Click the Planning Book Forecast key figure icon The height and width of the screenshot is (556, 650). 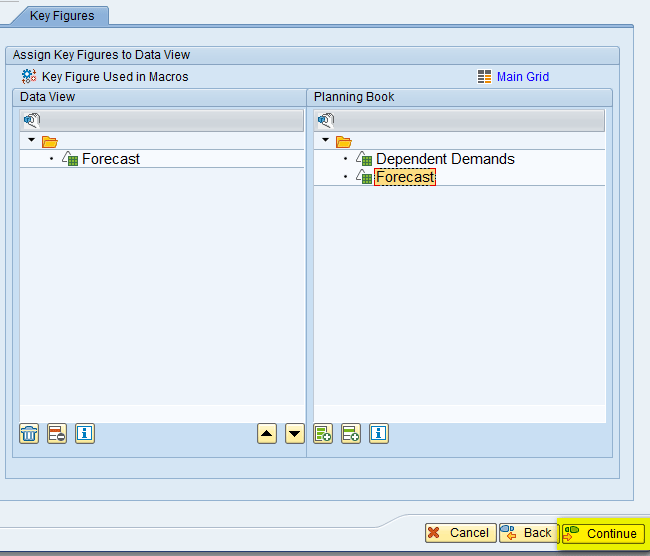tap(364, 177)
